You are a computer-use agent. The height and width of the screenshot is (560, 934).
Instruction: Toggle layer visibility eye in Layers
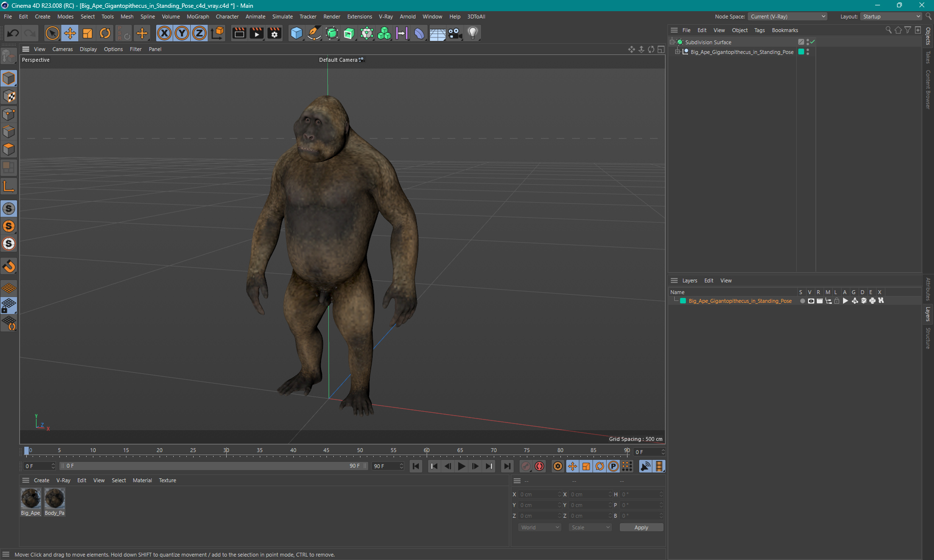click(x=811, y=301)
